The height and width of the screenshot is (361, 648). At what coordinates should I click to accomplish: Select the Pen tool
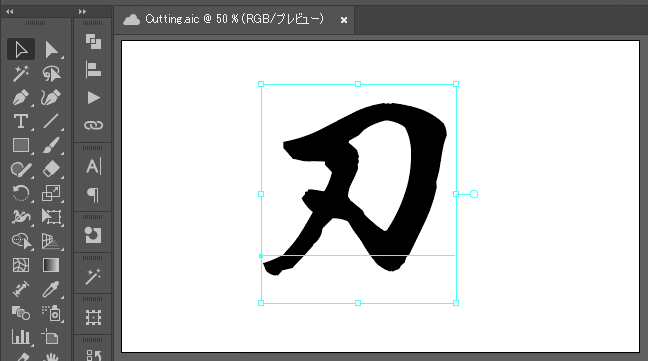(21, 97)
